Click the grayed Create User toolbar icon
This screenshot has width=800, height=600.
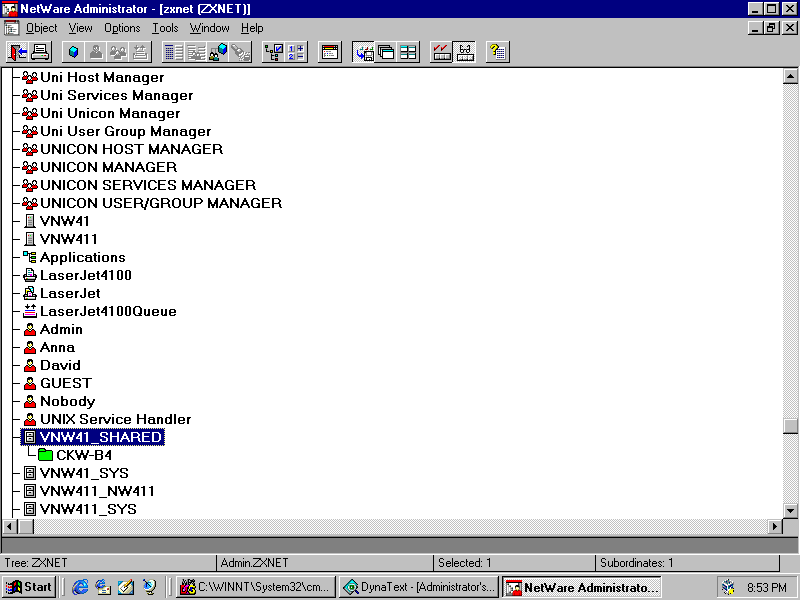coord(95,52)
